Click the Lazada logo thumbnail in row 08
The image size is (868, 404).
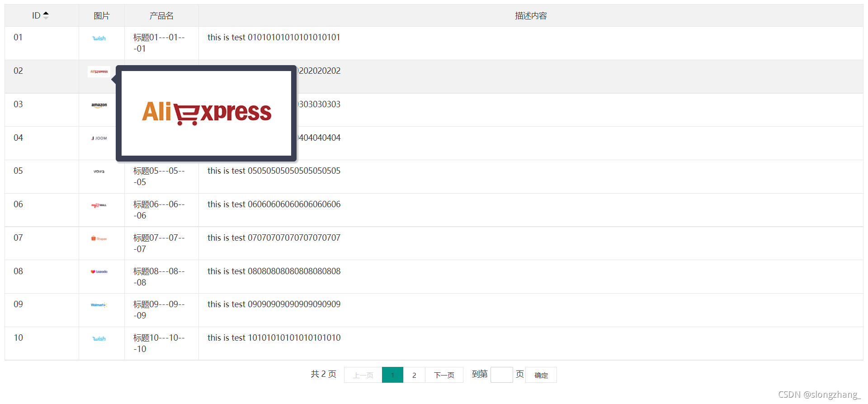(99, 272)
